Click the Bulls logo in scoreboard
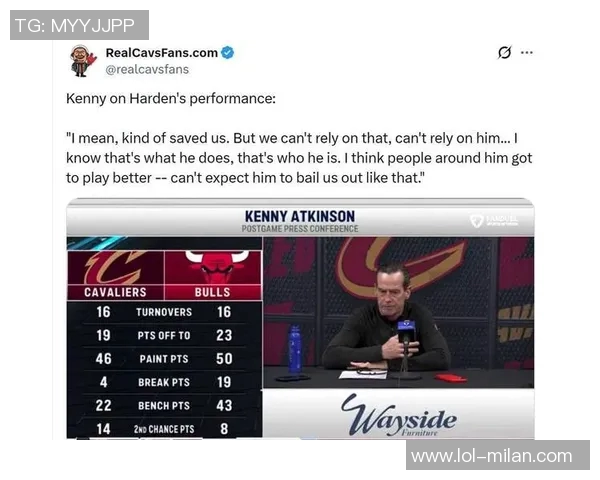This screenshot has height=480, width=600. (x=212, y=267)
